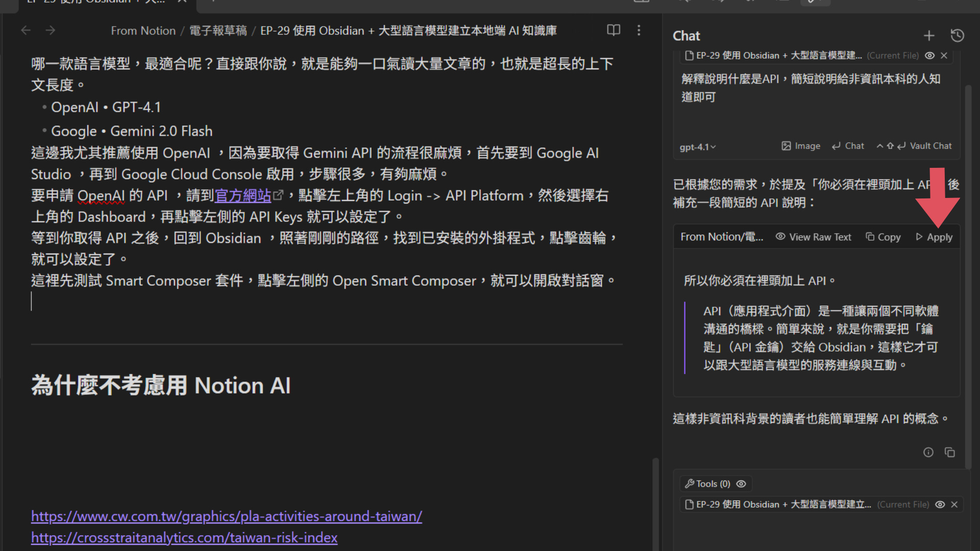This screenshot has width=980, height=551.
Task: Send using Vault Chat button
Action: 914,146
